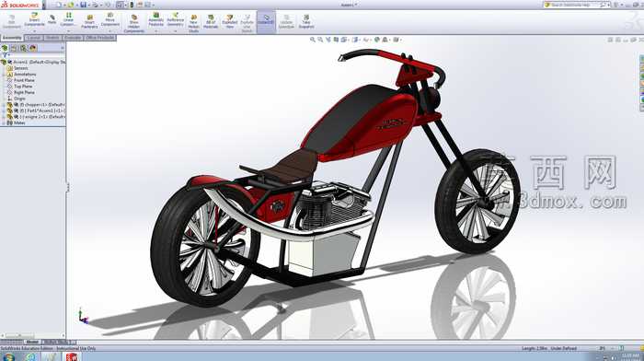Image resolution: width=644 pixels, height=361 pixels.
Task: Expand the Mates folder in tree
Action: click(x=4, y=122)
